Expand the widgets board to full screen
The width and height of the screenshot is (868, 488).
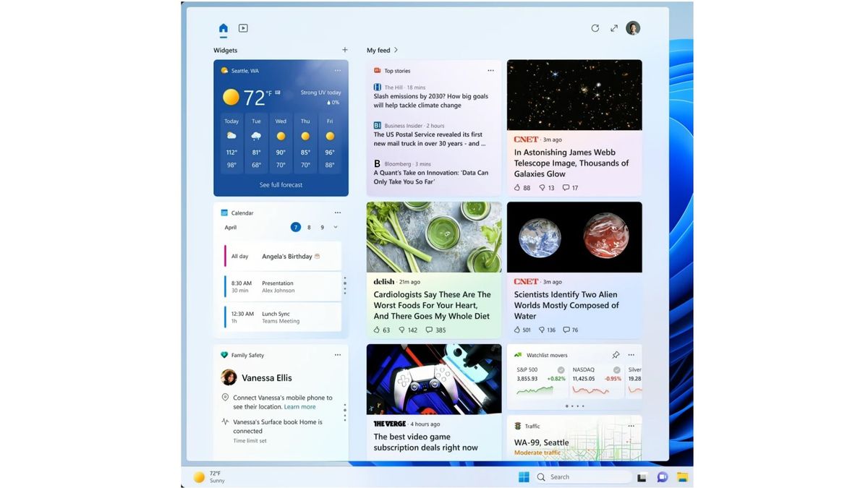pos(614,27)
